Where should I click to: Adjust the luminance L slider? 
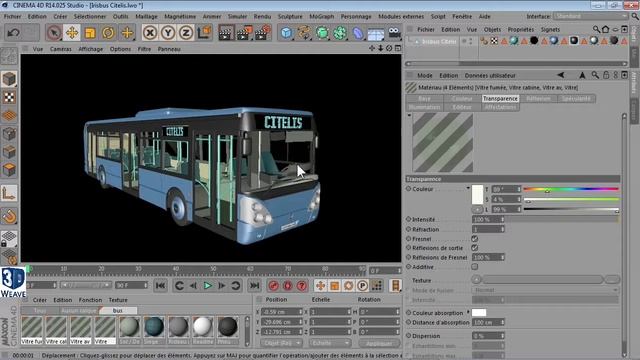tap(571, 209)
